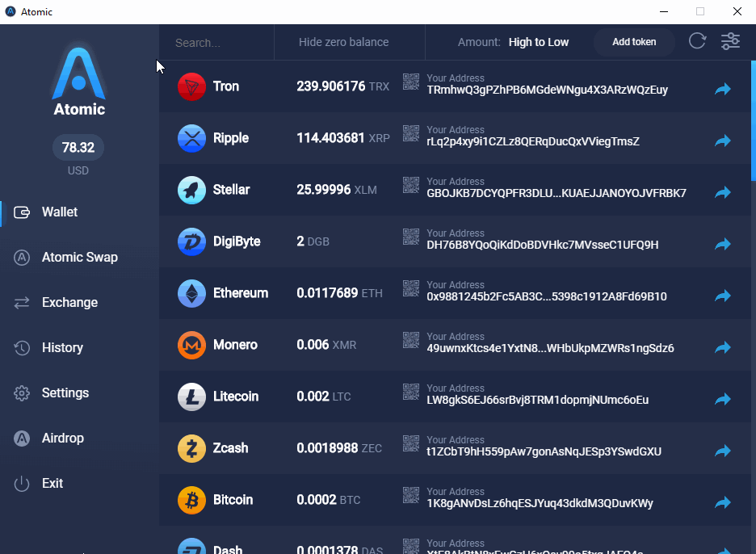Image resolution: width=756 pixels, height=554 pixels.
Task: Select the Ripple address rLq2p4xy9i1CZLz8QERqDucQxVViegTmsZ
Action: click(533, 142)
